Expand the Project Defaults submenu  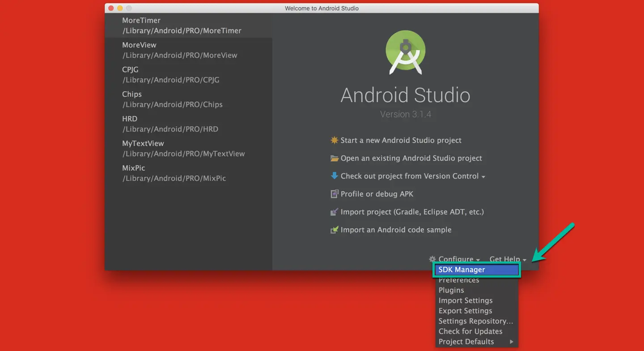[466, 342]
